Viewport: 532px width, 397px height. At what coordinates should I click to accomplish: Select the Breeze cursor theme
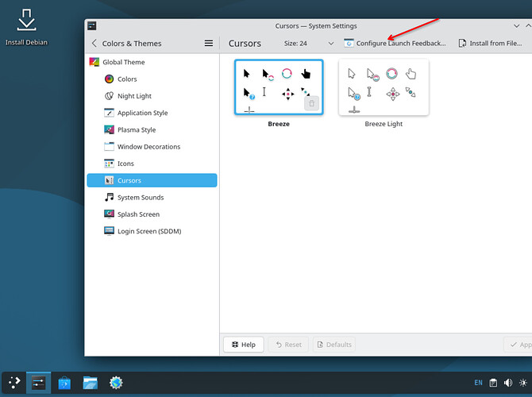click(x=279, y=87)
